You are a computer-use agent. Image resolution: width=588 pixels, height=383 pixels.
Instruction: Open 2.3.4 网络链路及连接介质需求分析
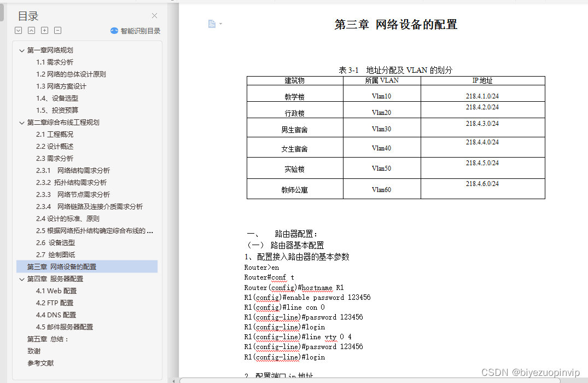(x=89, y=206)
